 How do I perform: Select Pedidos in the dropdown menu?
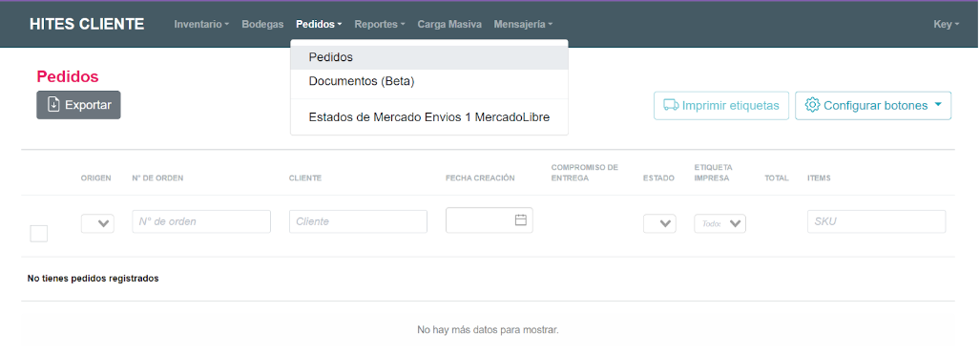coord(429,57)
